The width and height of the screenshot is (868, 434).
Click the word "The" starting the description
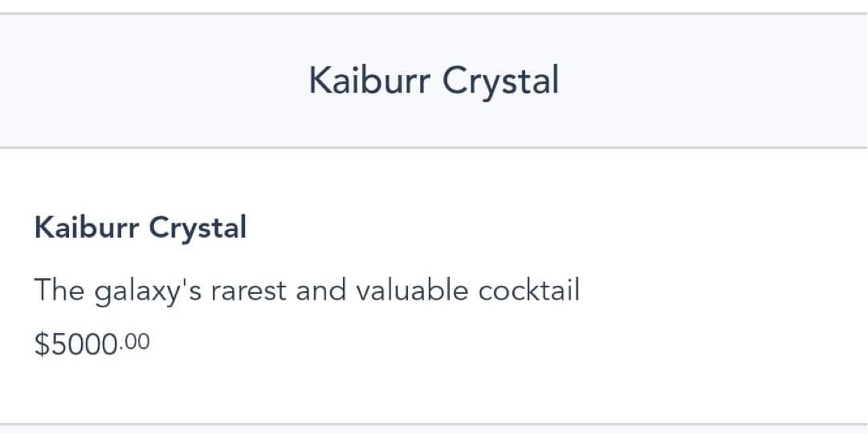click(x=59, y=291)
